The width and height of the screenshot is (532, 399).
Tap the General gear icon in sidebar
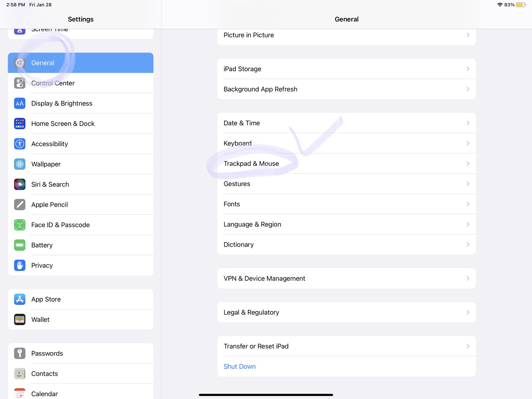[20, 63]
